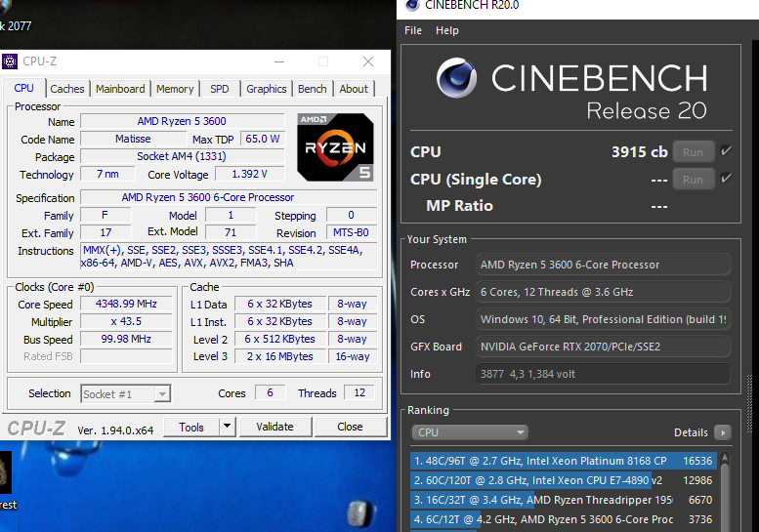Click the Close button in CPU-Z

tap(350, 427)
